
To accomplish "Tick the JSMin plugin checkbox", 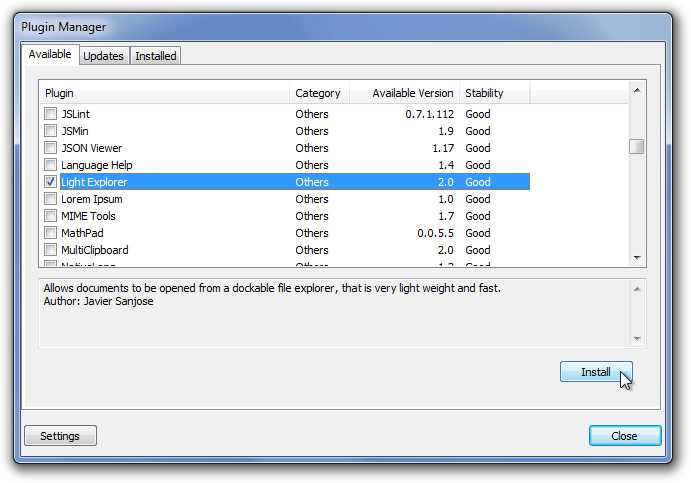I will tap(50, 131).
